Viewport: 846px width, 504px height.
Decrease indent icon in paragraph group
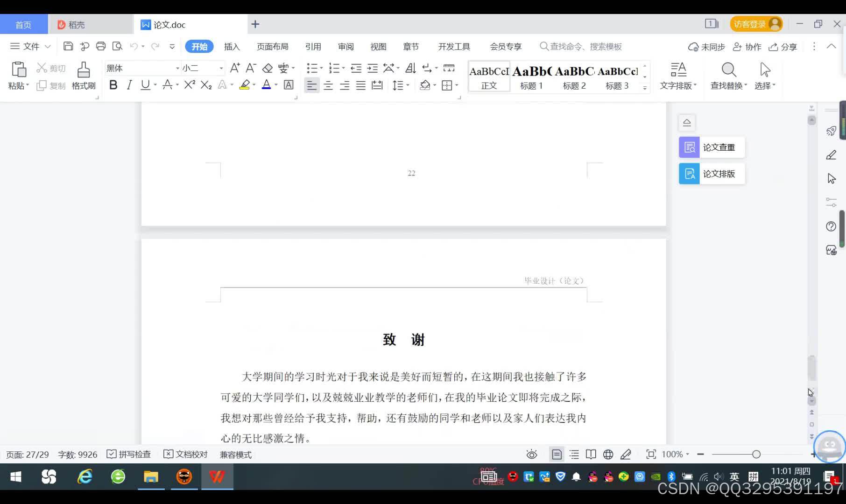(356, 68)
